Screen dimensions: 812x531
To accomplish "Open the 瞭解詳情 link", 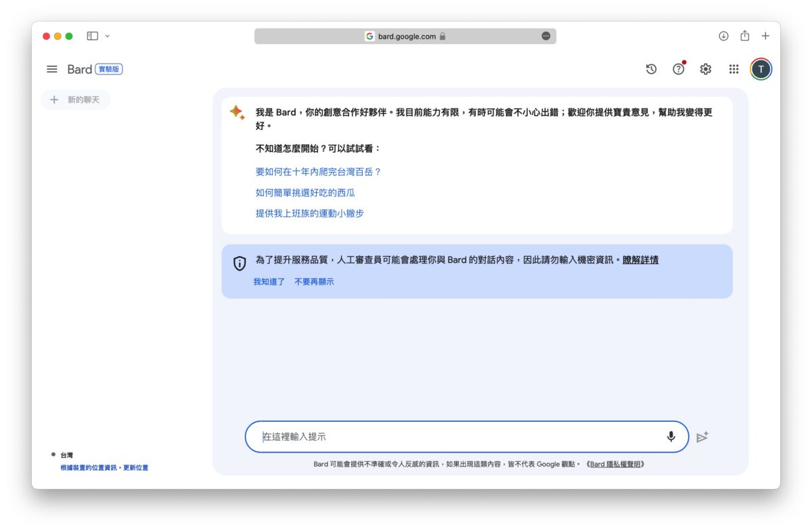I will pyautogui.click(x=641, y=259).
